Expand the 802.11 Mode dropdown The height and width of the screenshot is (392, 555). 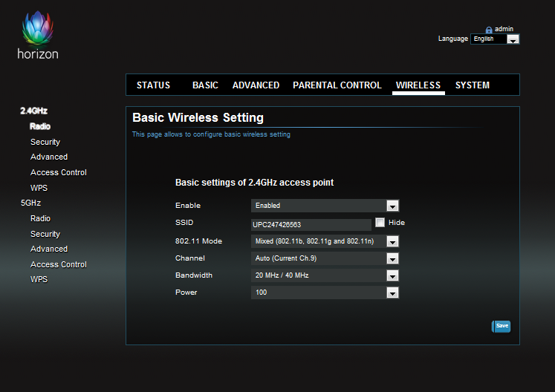coord(325,241)
